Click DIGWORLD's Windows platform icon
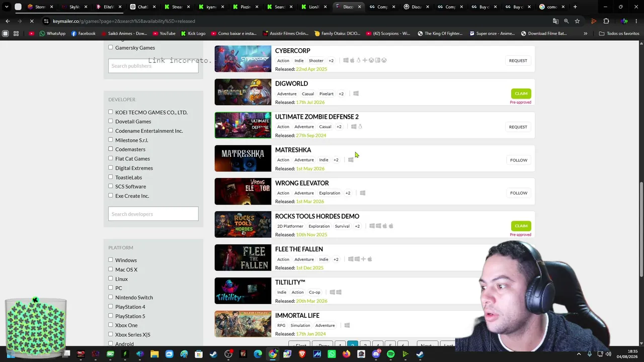The image size is (644, 362). [x=356, y=94]
